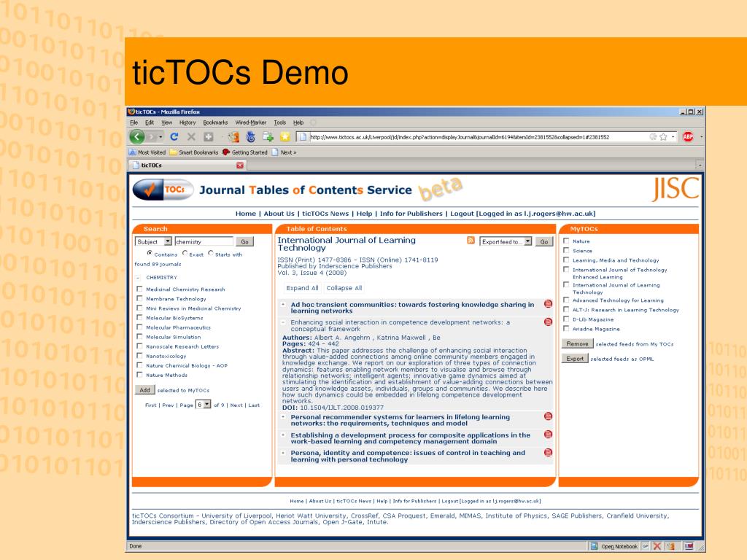The image size is (747, 560).
Task: Open the Smart Bookmarks folder
Action: (194, 152)
